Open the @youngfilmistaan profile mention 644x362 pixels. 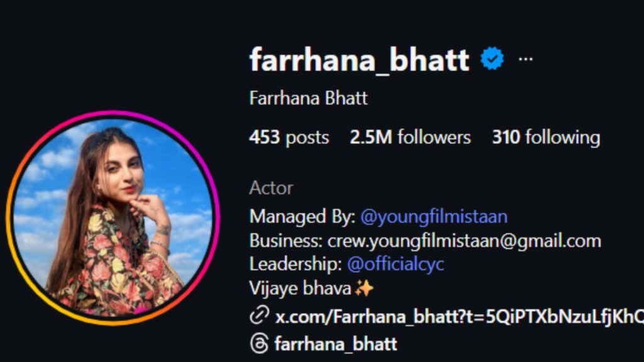pyautogui.click(x=434, y=216)
